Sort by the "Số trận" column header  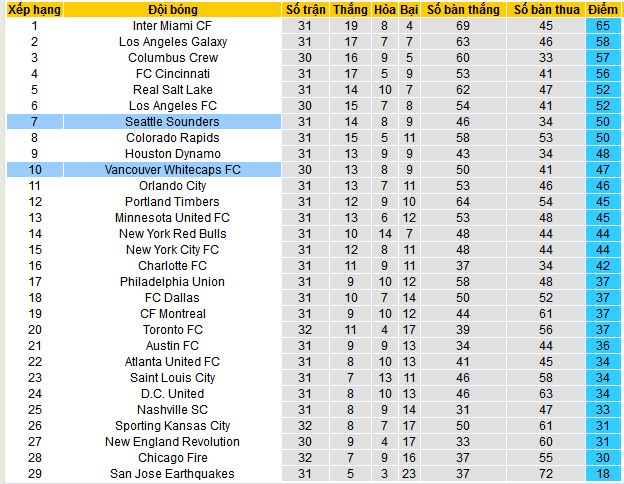[x=306, y=9]
